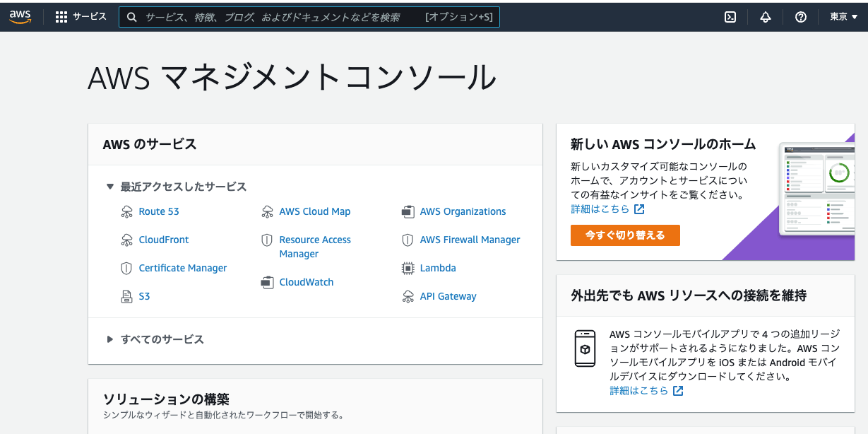Viewport: 868px width, 434px height.
Task: Open API Gateway service link
Action: coord(448,296)
